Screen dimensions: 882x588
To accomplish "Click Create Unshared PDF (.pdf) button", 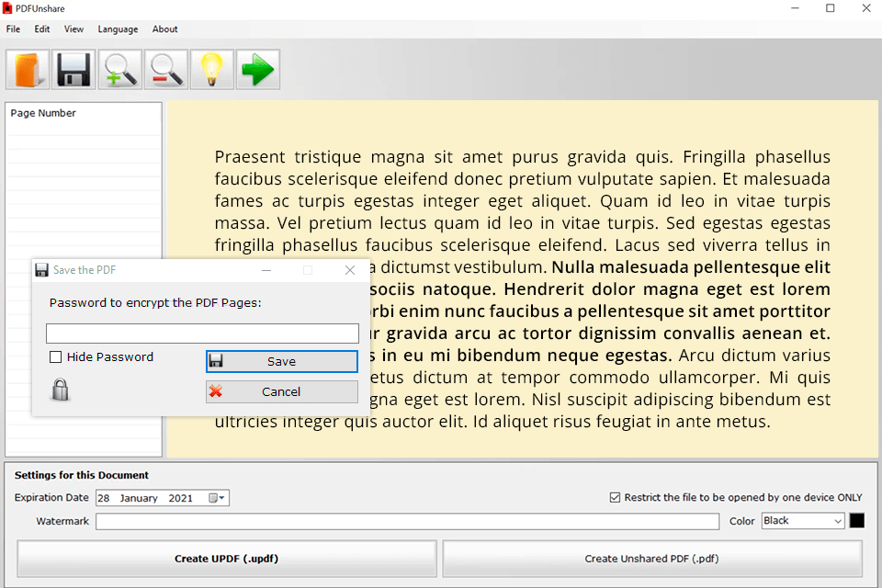I will coord(652,559).
